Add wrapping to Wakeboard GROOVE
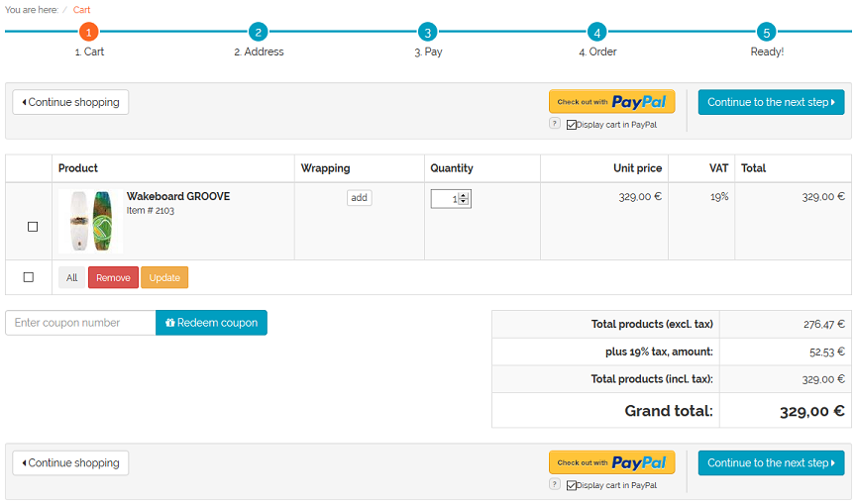The height and width of the screenshot is (504, 856). click(360, 197)
